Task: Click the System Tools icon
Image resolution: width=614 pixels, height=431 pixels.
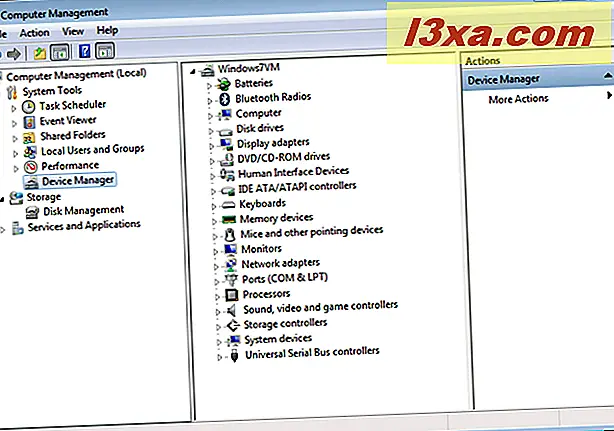Action: click(12, 92)
